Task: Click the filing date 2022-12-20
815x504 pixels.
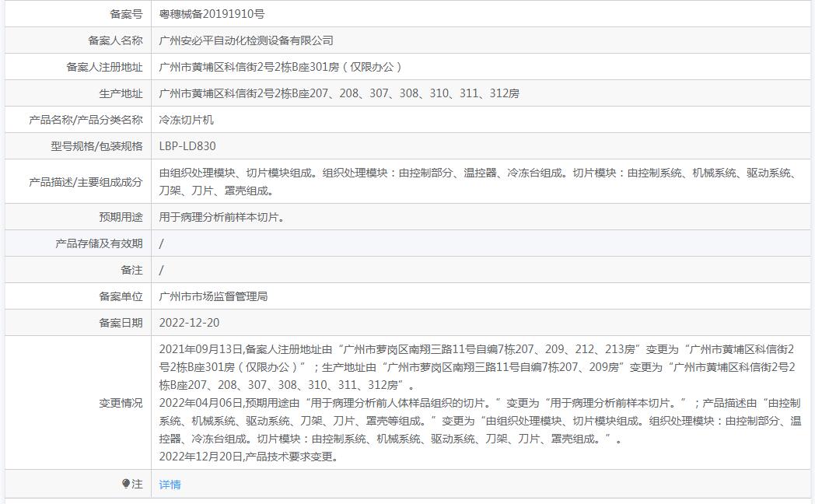Action: tap(189, 323)
